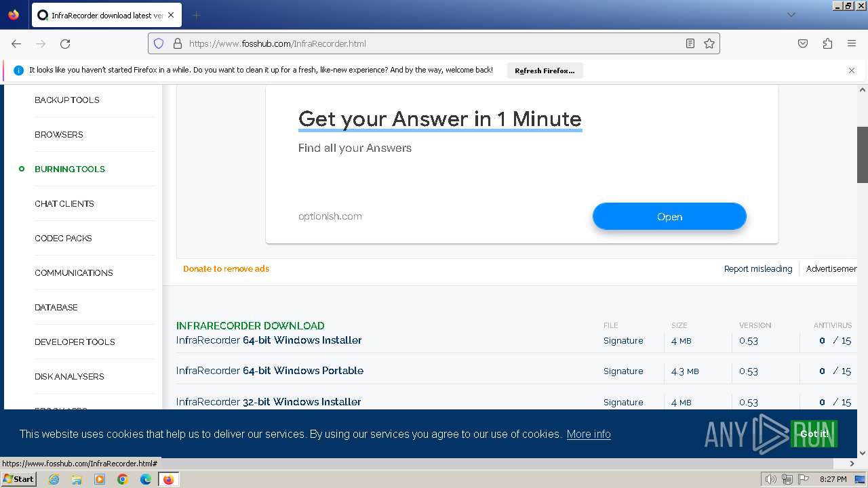Open the Chat Clients category
The width and height of the screenshot is (868, 488).
(64, 203)
